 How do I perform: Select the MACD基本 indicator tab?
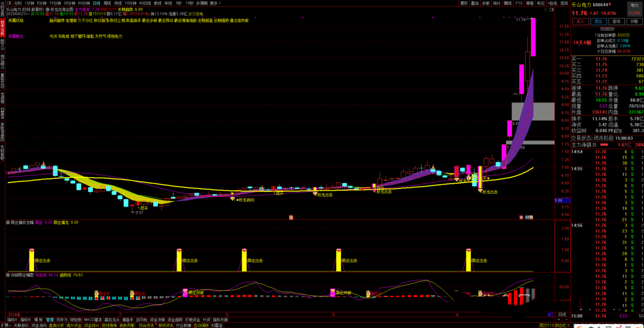point(94,320)
